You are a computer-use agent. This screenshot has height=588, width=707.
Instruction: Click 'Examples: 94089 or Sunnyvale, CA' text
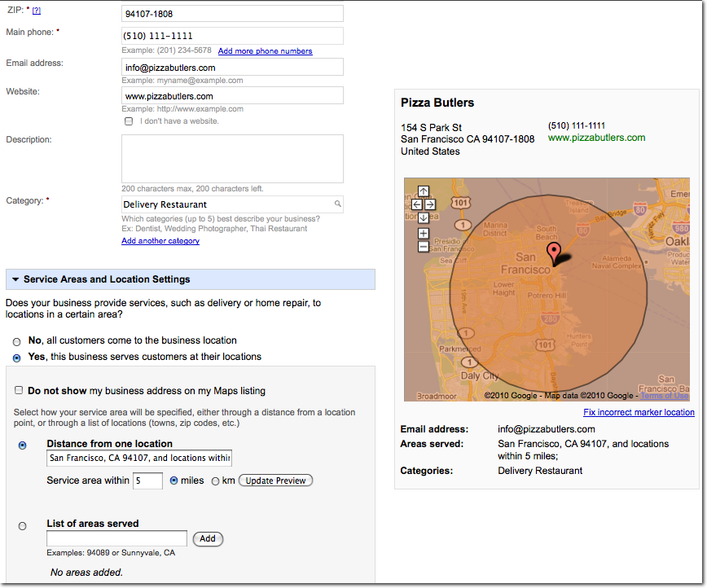[x=111, y=553]
